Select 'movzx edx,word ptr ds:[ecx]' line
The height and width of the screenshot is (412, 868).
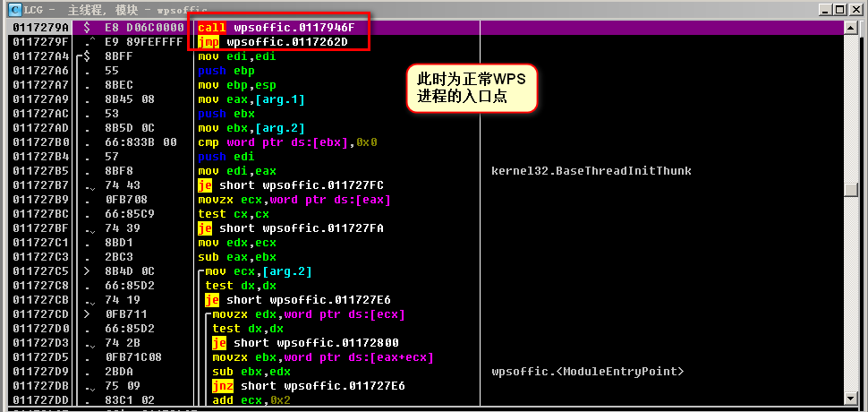pyautogui.click(x=309, y=314)
